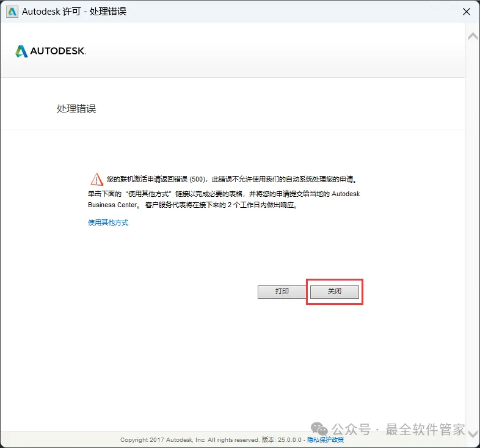Click the scrollbar down arrow
The width and height of the screenshot is (480, 448).
(x=473, y=433)
